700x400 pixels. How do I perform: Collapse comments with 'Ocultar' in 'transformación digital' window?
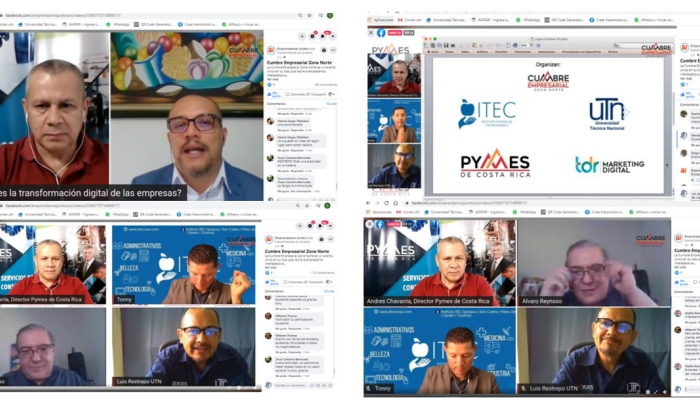click(331, 102)
